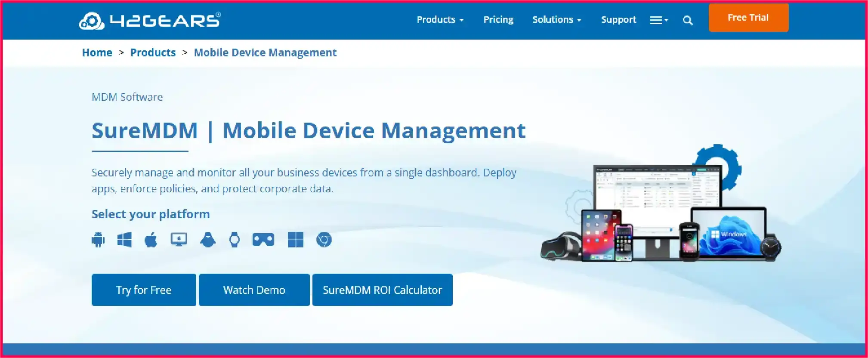Go to Home breadcrumb link
Screen dimensions: 868x358
[x=97, y=52]
